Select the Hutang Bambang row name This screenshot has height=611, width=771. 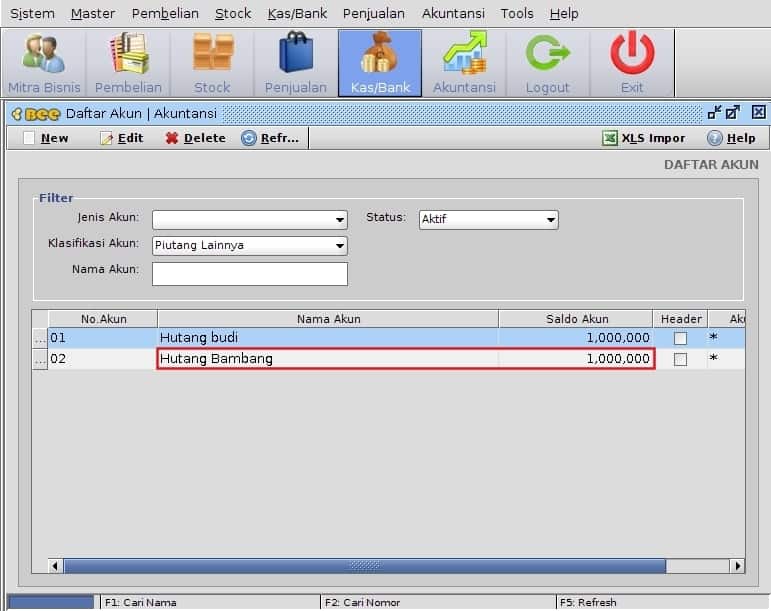coord(216,359)
